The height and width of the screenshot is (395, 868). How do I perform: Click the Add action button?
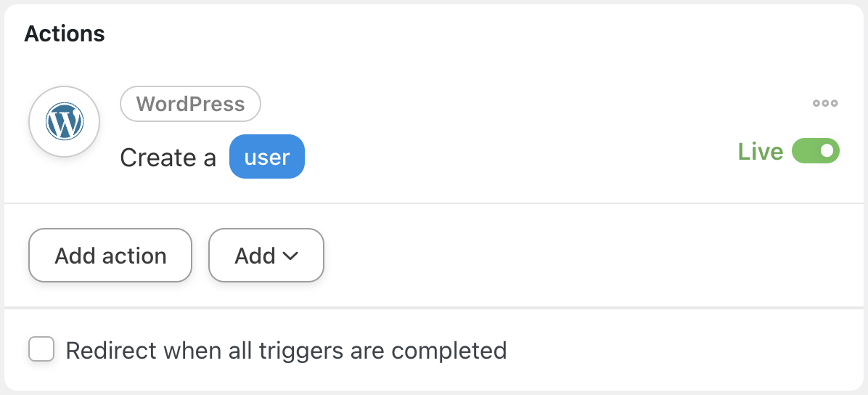tap(110, 256)
